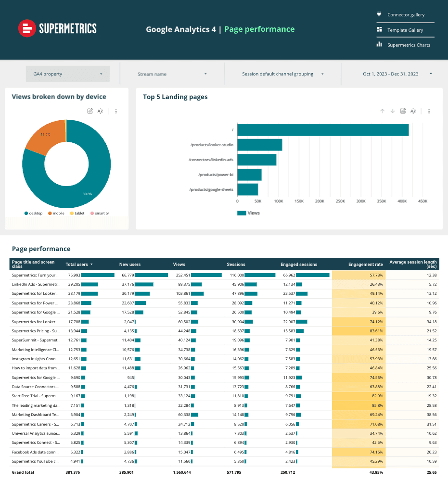Click drill down arrow on Landing pages chart
This screenshot has width=448, height=479.
point(393,111)
